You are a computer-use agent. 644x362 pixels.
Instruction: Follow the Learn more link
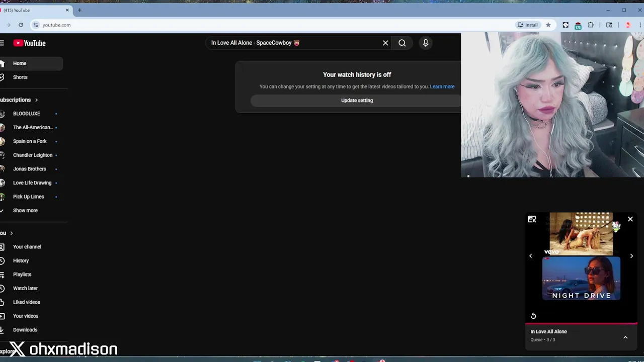[x=442, y=86]
